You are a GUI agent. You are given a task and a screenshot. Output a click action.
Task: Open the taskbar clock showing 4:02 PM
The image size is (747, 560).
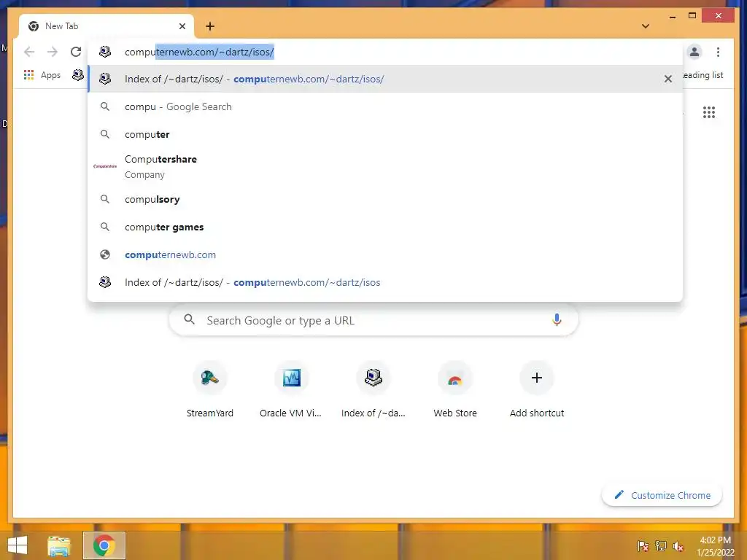point(715,546)
